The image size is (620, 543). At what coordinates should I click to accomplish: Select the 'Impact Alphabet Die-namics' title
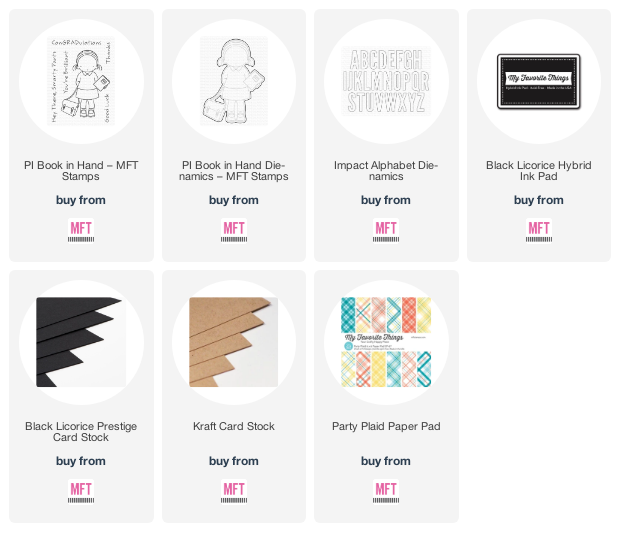pos(386,170)
